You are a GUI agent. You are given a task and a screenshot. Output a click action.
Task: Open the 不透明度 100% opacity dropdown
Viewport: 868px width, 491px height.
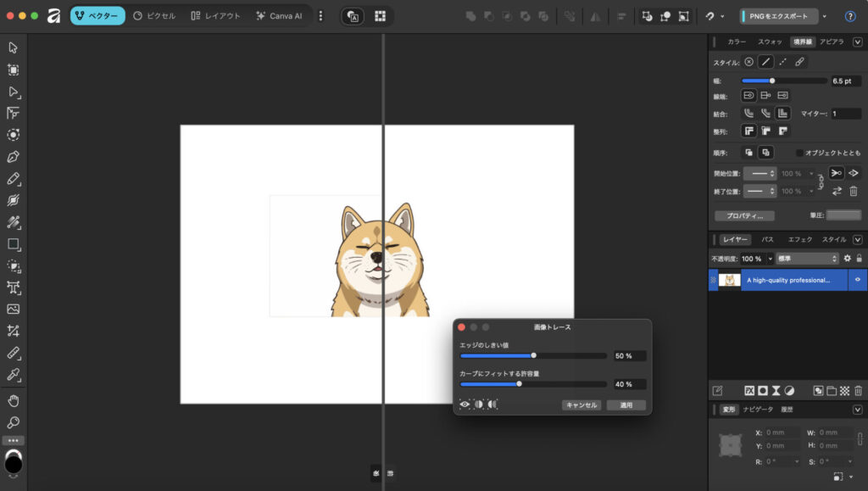[770, 258]
